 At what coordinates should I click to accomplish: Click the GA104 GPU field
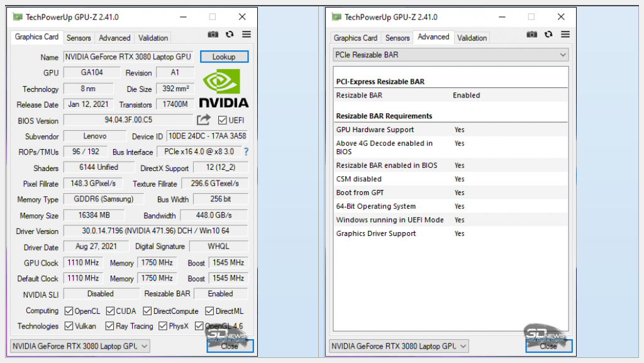[x=92, y=73]
